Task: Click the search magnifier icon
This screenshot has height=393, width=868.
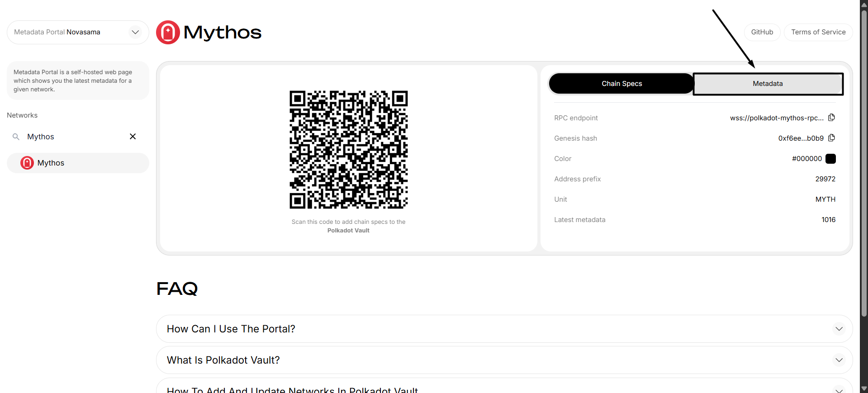Action: coord(16,137)
